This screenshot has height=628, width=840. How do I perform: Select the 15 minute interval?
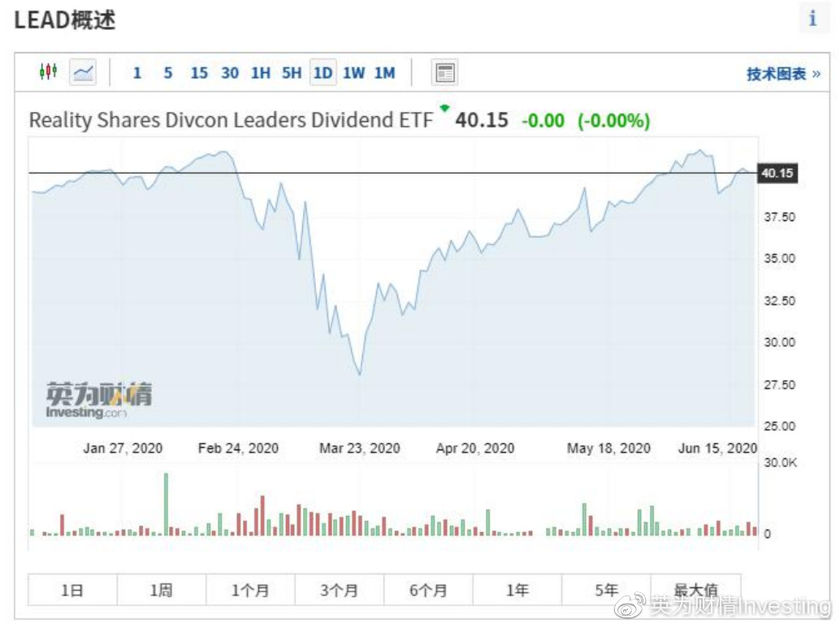[199, 73]
